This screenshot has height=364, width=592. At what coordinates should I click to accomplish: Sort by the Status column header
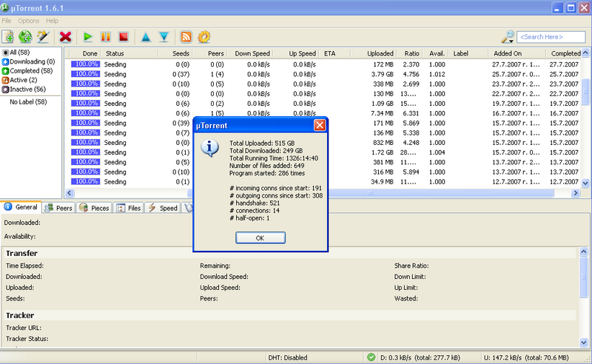pyautogui.click(x=129, y=53)
